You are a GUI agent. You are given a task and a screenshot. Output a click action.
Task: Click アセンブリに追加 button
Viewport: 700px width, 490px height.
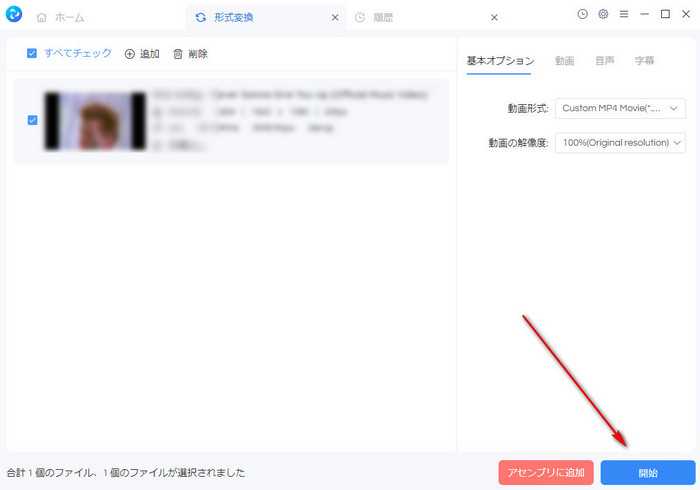546,473
